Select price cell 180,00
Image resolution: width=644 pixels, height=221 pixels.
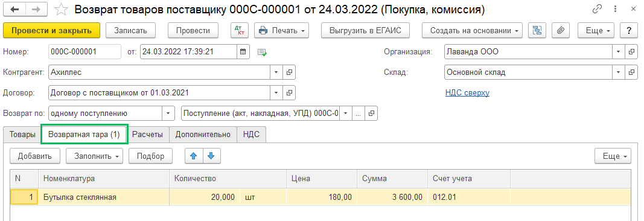[322, 197]
